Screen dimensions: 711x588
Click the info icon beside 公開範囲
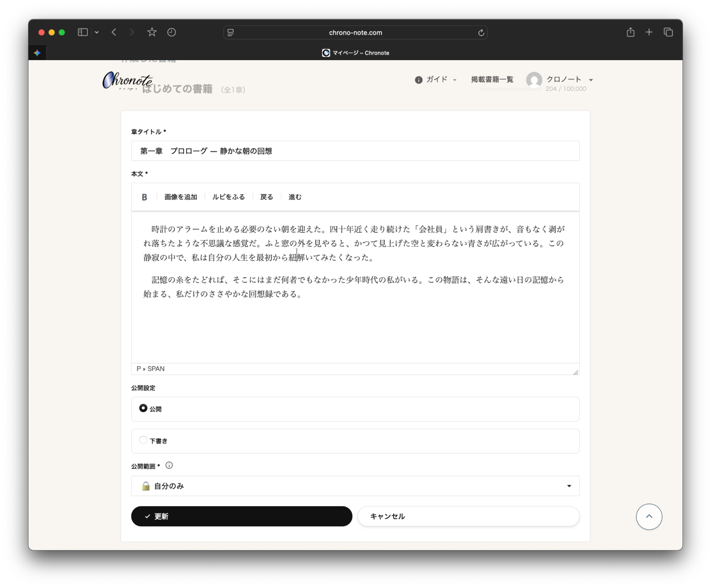click(x=169, y=465)
